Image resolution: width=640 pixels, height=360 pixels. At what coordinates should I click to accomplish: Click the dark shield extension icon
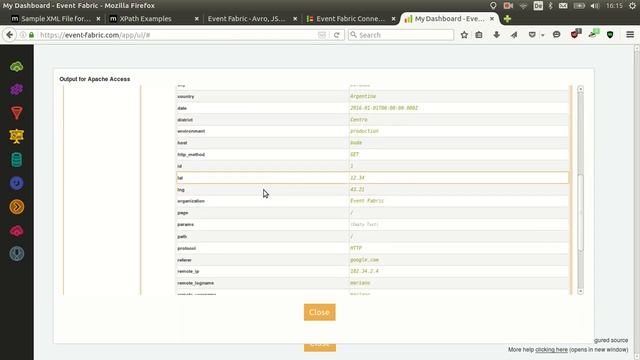click(x=610, y=35)
